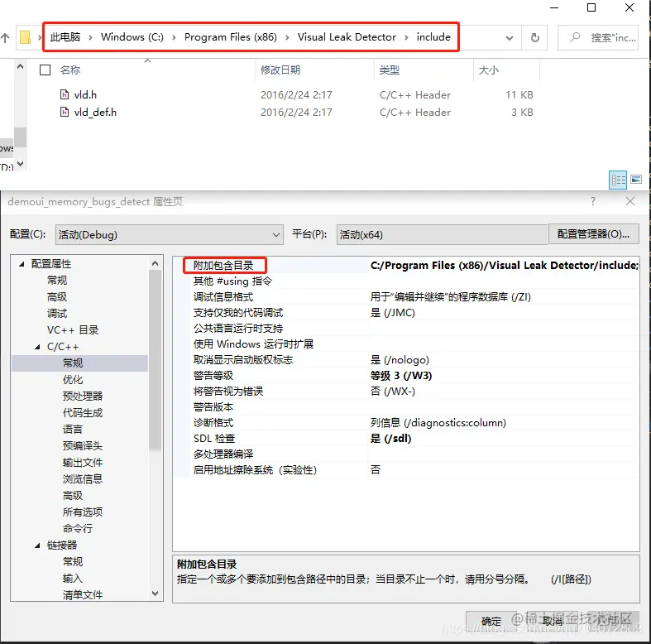Click the Up arrow in File Explorer
Screen dimensions: 651x644
pos(5,38)
